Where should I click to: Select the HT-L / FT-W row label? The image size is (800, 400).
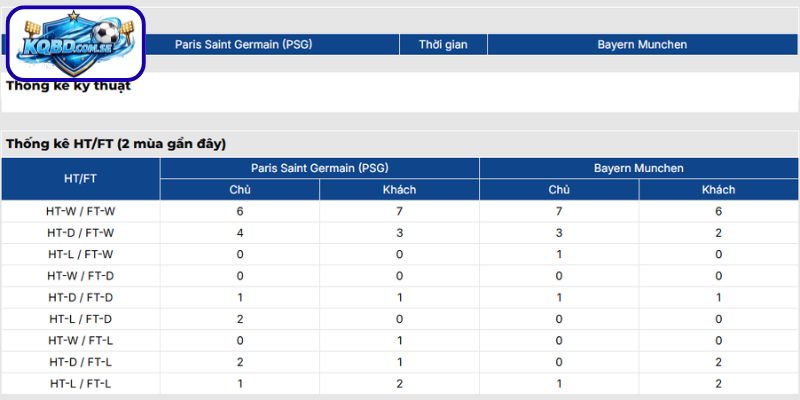[x=80, y=254]
